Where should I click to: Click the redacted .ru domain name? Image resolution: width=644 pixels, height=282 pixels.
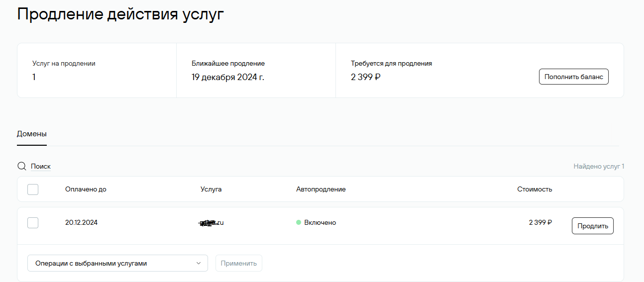(211, 223)
